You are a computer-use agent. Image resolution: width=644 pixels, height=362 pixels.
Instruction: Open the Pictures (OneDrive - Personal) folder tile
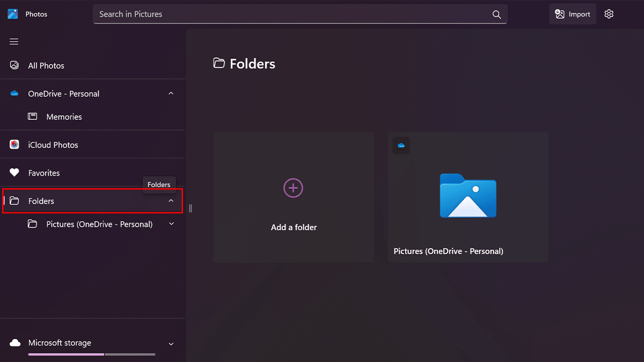pos(468,197)
